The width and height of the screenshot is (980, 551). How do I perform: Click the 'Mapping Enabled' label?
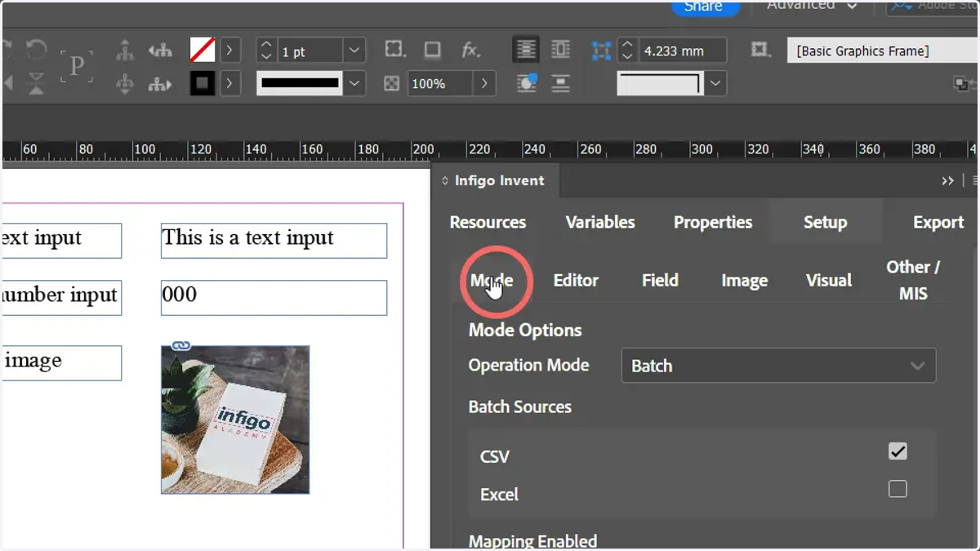pyautogui.click(x=532, y=541)
